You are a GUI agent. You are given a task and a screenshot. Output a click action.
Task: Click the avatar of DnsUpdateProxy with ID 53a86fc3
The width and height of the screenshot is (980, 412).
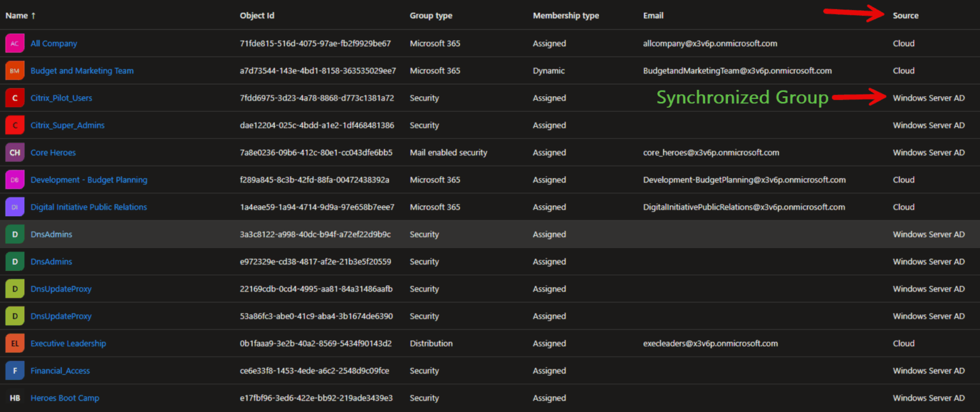coord(15,316)
